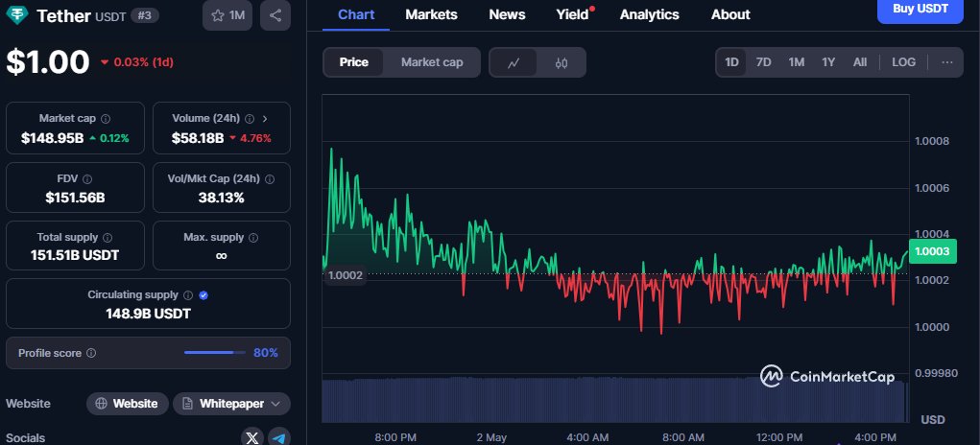Open the Analytics tab
The height and width of the screenshot is (445, 980).
[650, 14]
